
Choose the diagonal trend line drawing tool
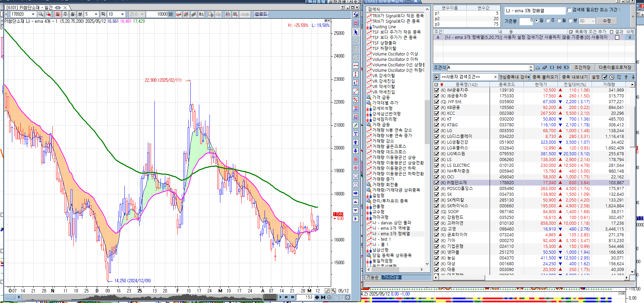coord(356,91)
